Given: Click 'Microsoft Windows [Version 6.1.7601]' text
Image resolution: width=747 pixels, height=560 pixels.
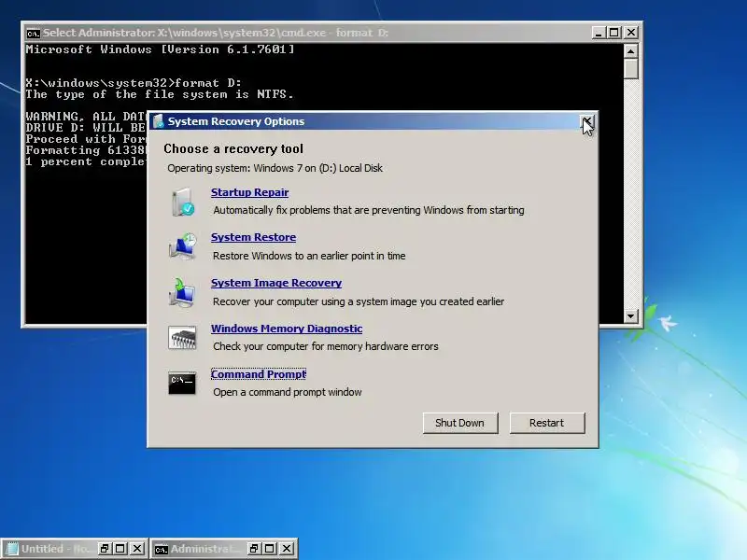Looking at the screenshot, I should click(160, 49).
